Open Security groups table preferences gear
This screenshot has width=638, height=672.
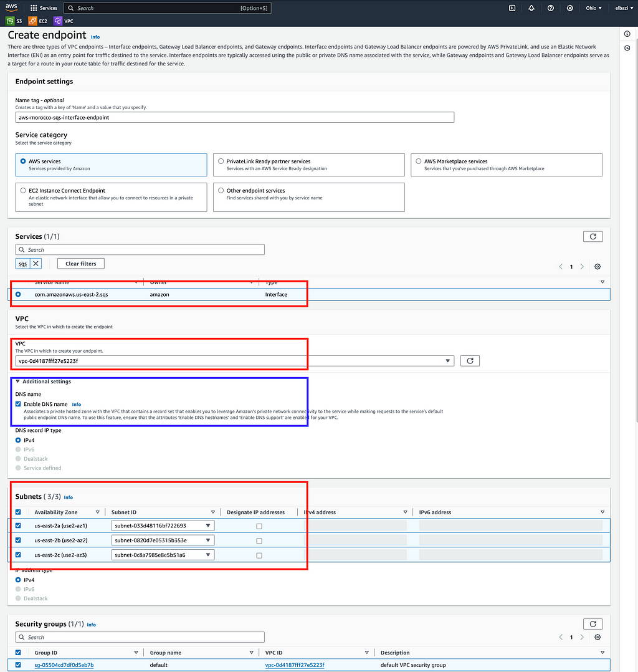pyautogui.click(x=598, y=637)
